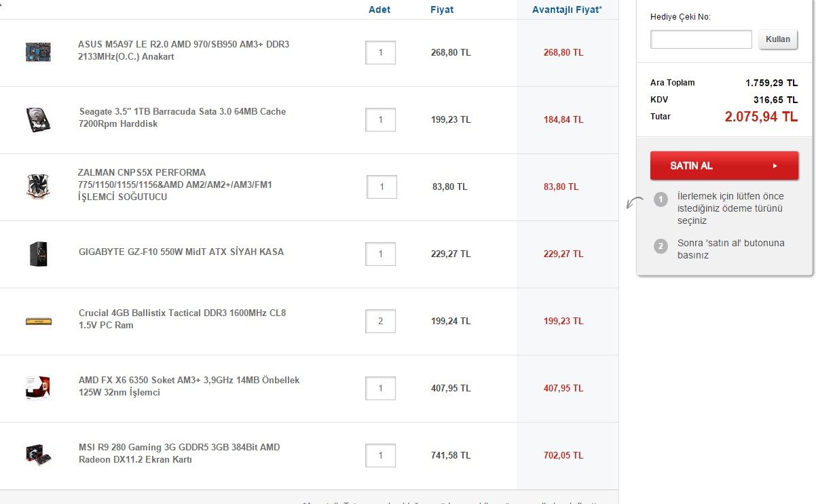Open the Seagate 1TB Barracuda product link
816x504 pixels.
tap(182, 117)
